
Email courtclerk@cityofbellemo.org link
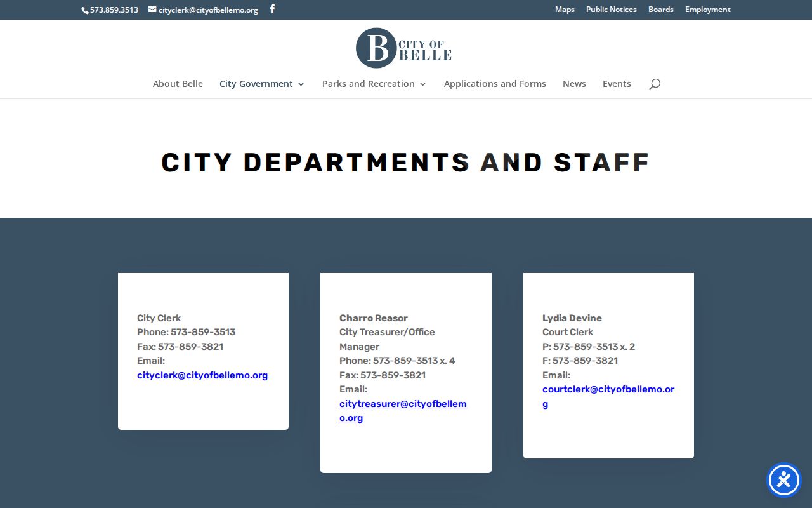[x=608, y=396]
